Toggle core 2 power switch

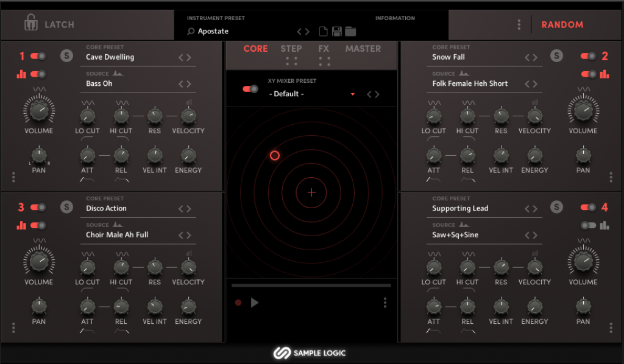[588, 56]
